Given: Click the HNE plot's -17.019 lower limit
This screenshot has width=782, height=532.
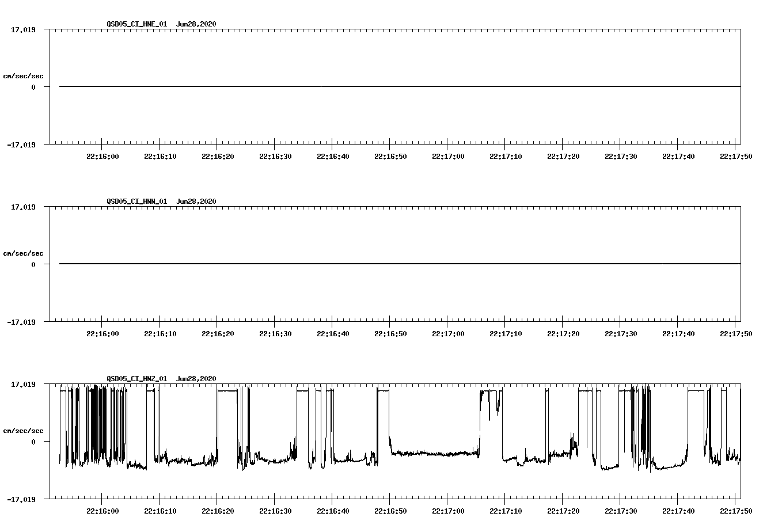Looking at the screenshot, I should tap(21, 145).
